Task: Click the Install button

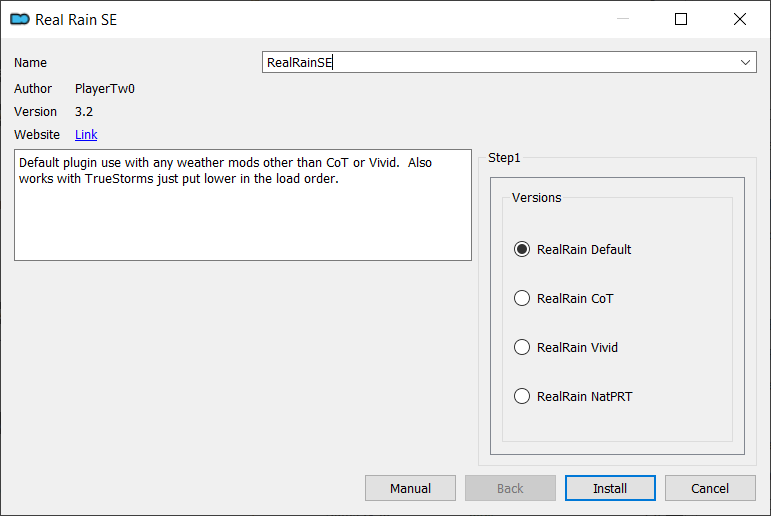Action: 610,488
